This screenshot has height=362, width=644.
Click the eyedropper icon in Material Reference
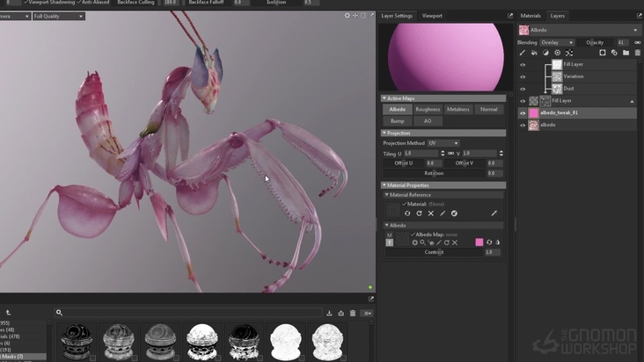494,214
